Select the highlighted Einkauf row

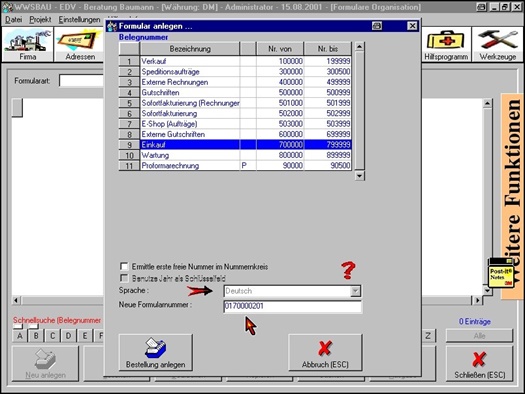pyautogui.click(x=235, y=145)
